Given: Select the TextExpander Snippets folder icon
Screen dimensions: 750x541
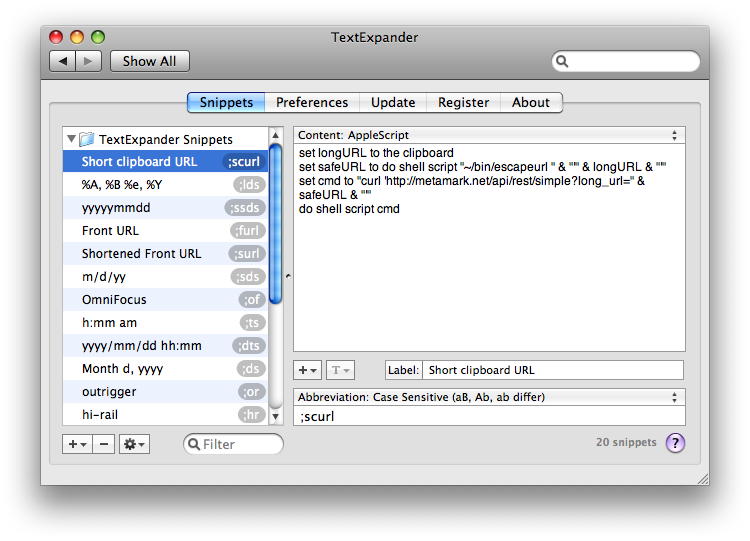Looking at the screenshot, I should [x=87, y=139].
